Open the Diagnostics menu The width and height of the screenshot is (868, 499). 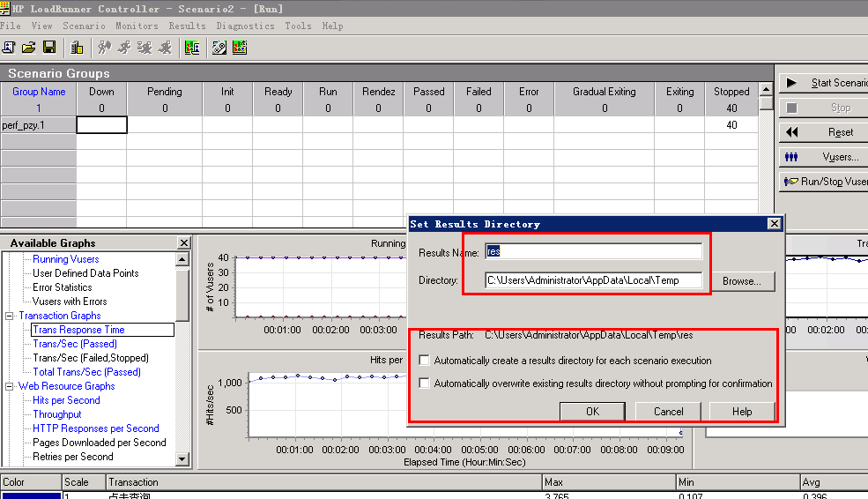pyautogui.click(x=245, y=26)
